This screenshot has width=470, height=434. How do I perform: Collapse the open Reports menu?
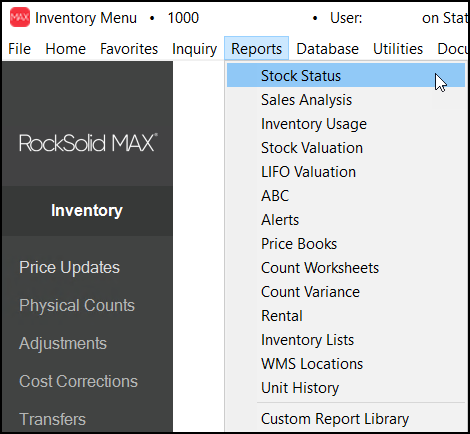pos(256,48)
